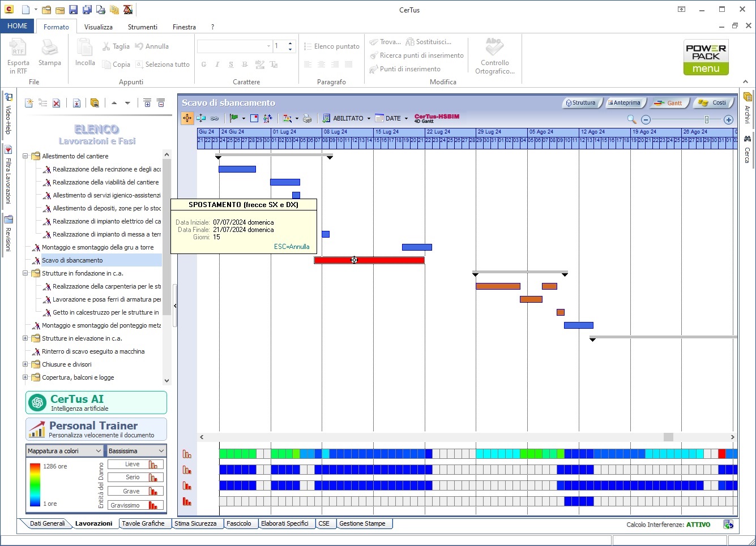Image resolution: width=756 pixels, height=546 pixels.
Task: Toggle the Lieve damage level button
Action: [136, 465]
